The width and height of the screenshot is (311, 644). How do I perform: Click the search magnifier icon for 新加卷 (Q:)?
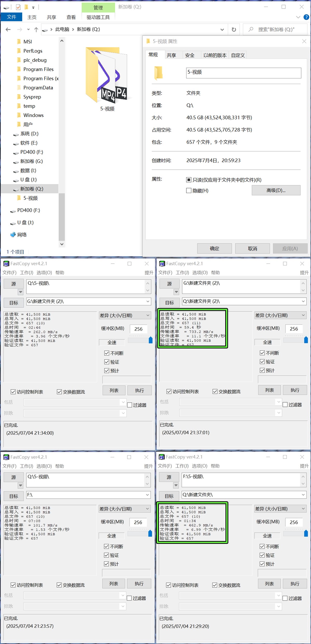click(x=251, y=29)
